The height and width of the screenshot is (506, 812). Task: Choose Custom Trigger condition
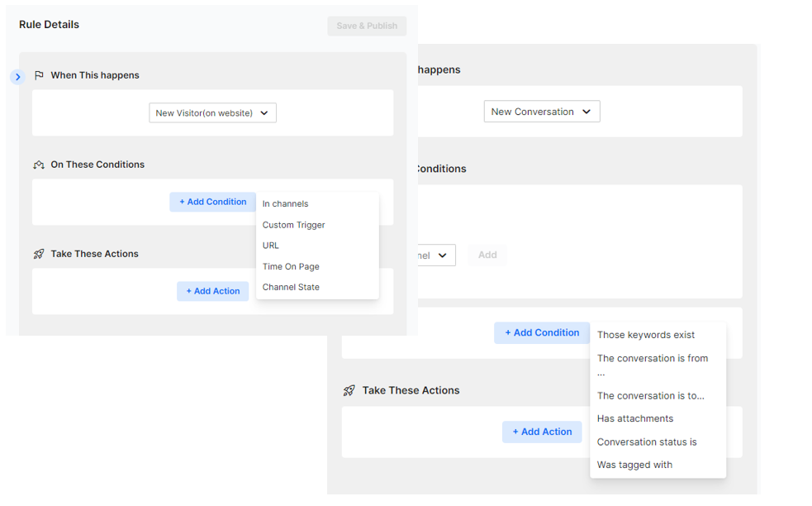pyautogui.click(x=293, y=225)
